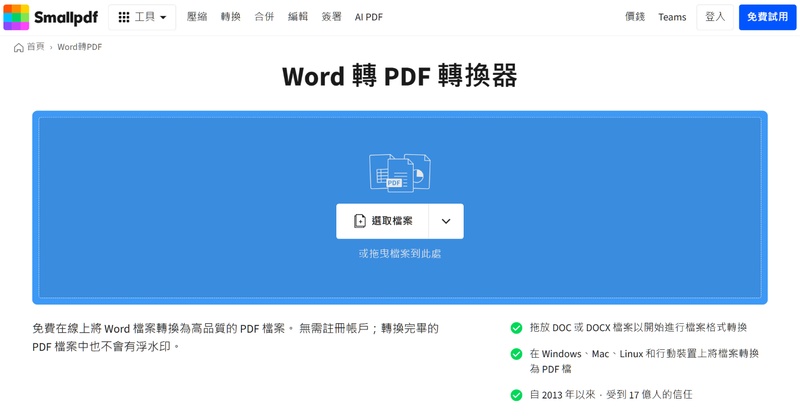Screen dimensions: 800x419
Task: Click the file-plus icon in 選取檔案 button
Action: (360, 221)
